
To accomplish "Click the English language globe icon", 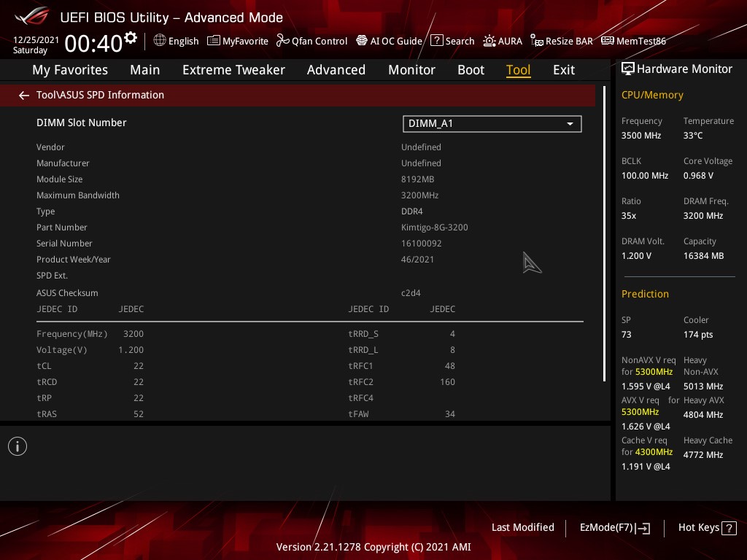I will pyautogui.click(x=160, y=41).
